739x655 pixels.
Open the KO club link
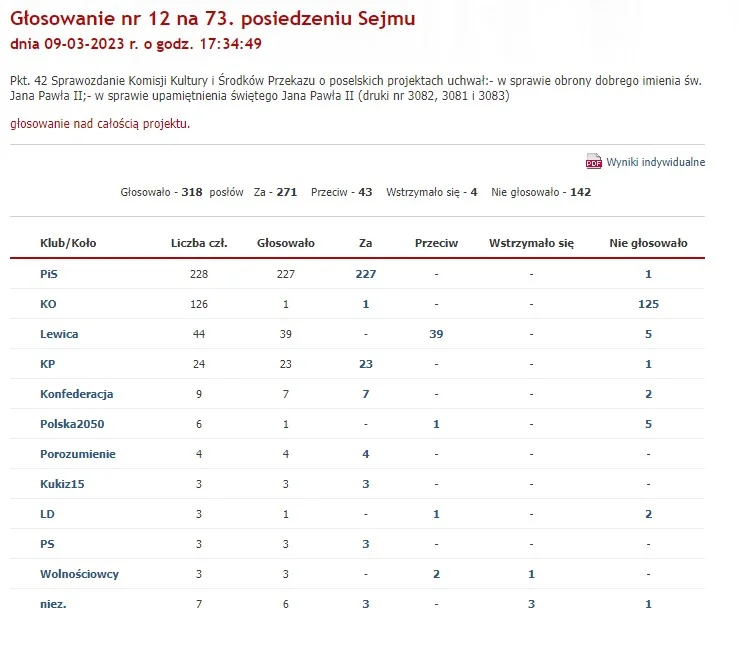[x=48, y=304]
